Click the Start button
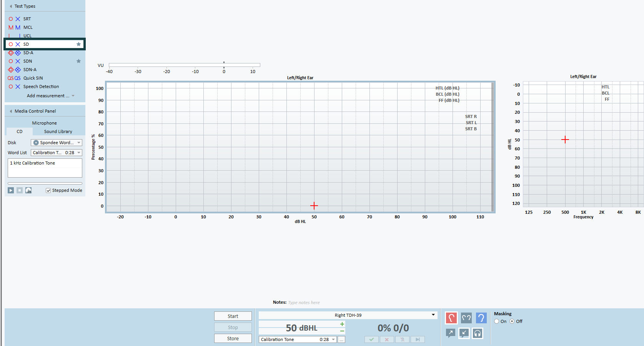 click(233, 316)
